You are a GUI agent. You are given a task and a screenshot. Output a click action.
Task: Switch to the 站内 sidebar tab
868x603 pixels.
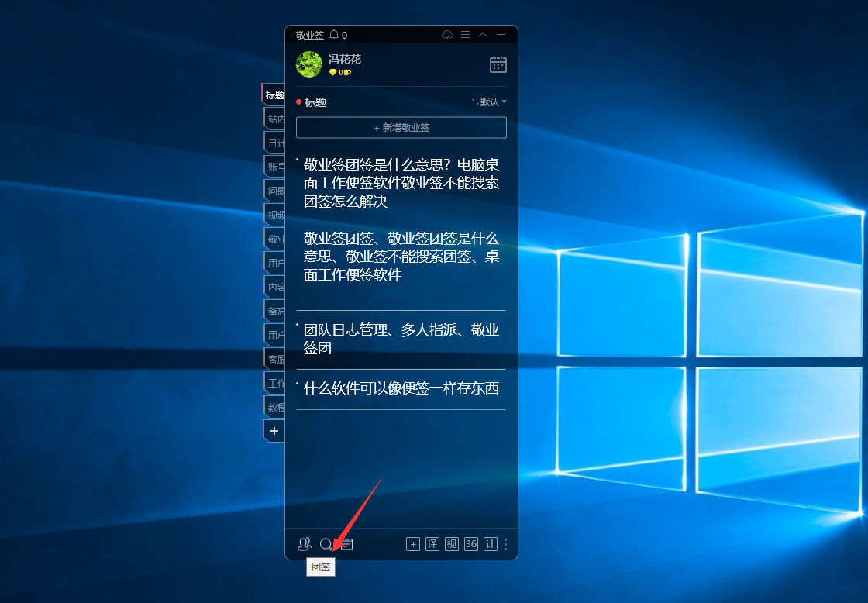(x=275, y=119)
